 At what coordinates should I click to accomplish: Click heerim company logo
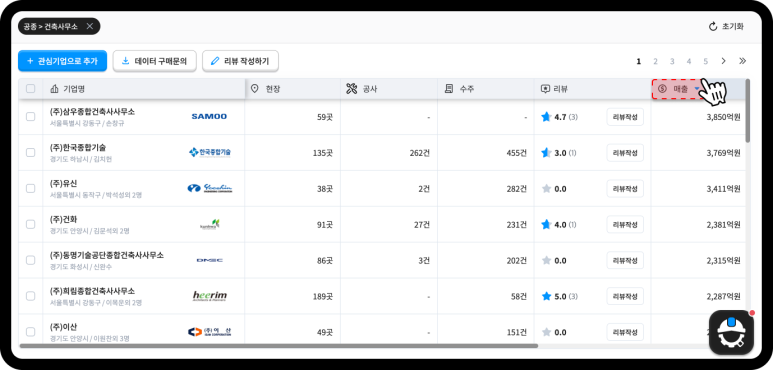[210, 296]
